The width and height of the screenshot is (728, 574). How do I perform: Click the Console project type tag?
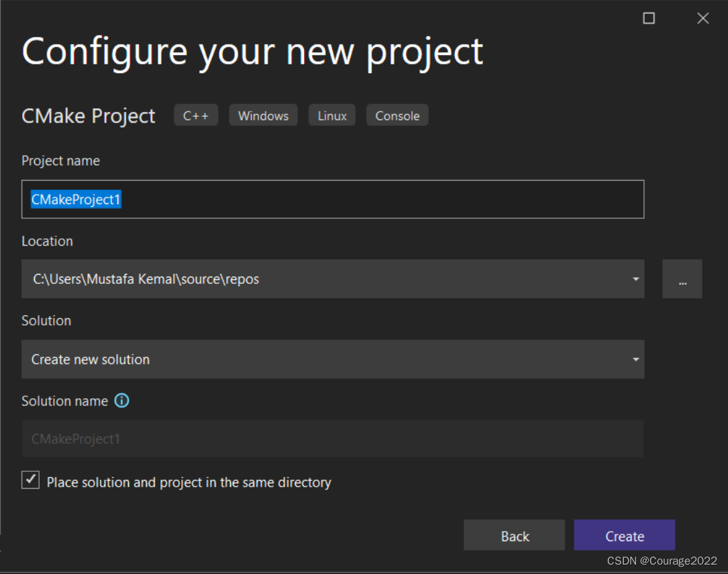397,115
